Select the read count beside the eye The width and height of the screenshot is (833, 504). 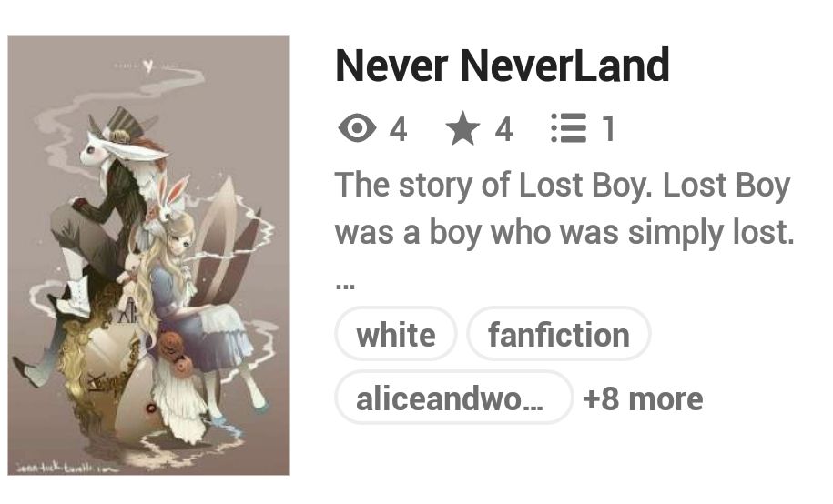(x=399, y=129)
